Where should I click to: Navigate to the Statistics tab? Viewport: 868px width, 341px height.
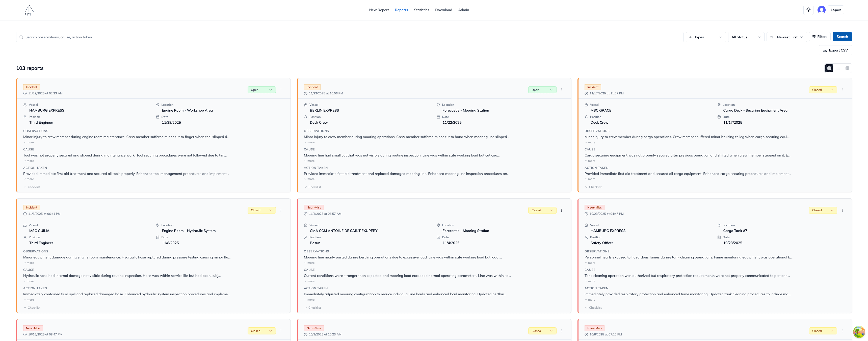click(x=421, y=10)
